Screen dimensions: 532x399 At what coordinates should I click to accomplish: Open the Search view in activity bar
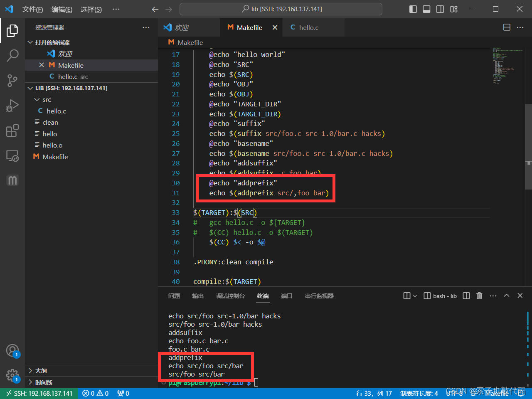pos(12,55)
